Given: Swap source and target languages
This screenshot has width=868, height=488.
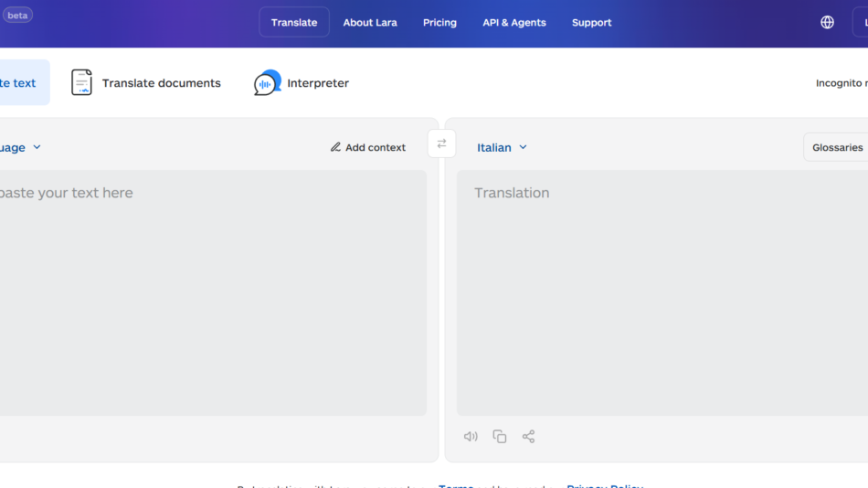Looking at the screenshot, I should [441, 143].
